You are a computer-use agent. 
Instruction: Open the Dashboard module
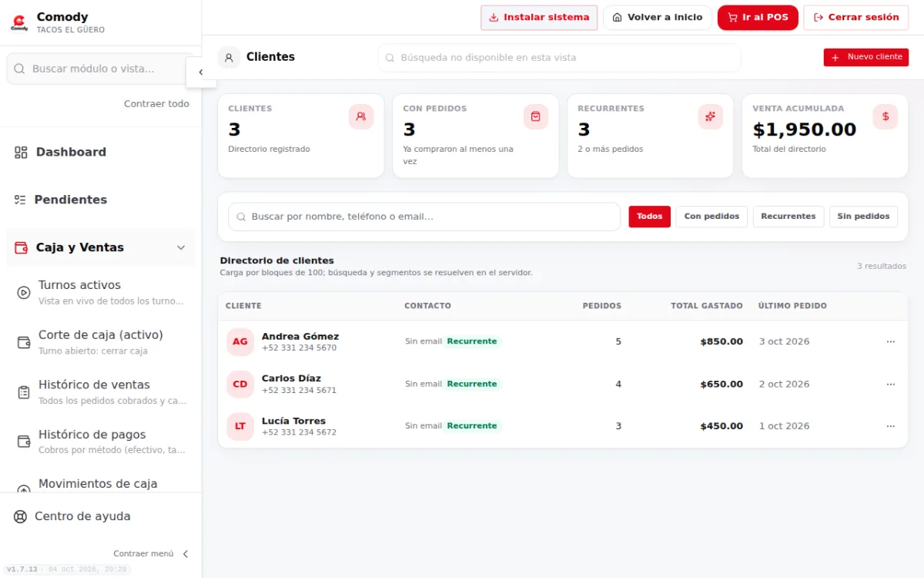[100, 152]
